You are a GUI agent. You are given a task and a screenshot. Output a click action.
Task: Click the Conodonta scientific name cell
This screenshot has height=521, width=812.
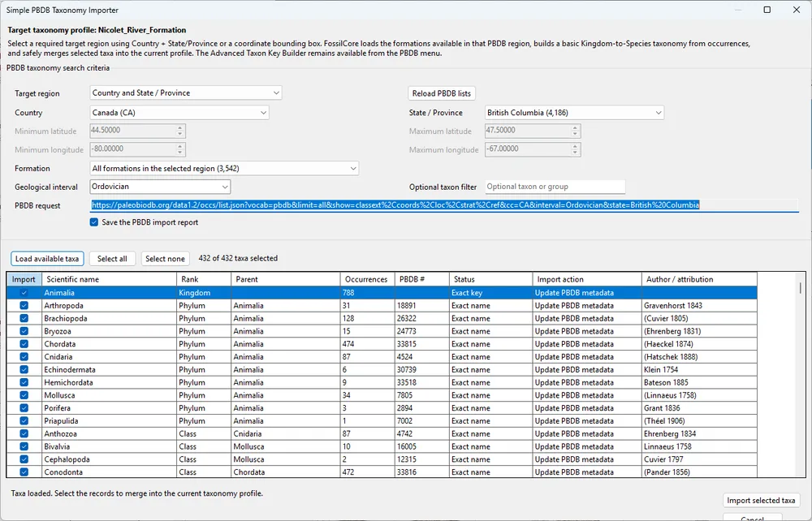109,471
